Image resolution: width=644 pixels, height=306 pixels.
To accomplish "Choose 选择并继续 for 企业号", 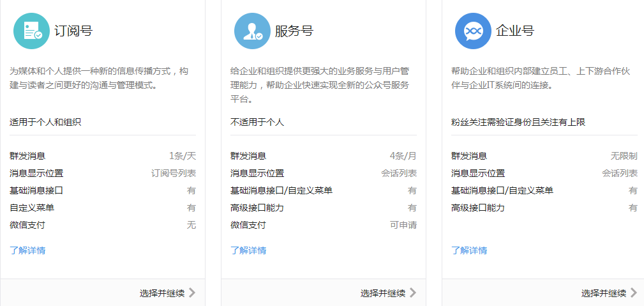I will [x=604, y=293].
